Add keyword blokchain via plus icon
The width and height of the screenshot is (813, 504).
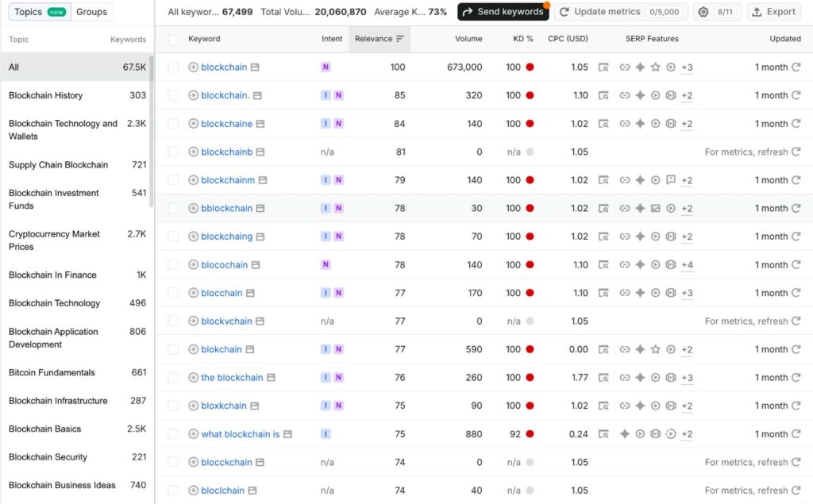(193, 349)
